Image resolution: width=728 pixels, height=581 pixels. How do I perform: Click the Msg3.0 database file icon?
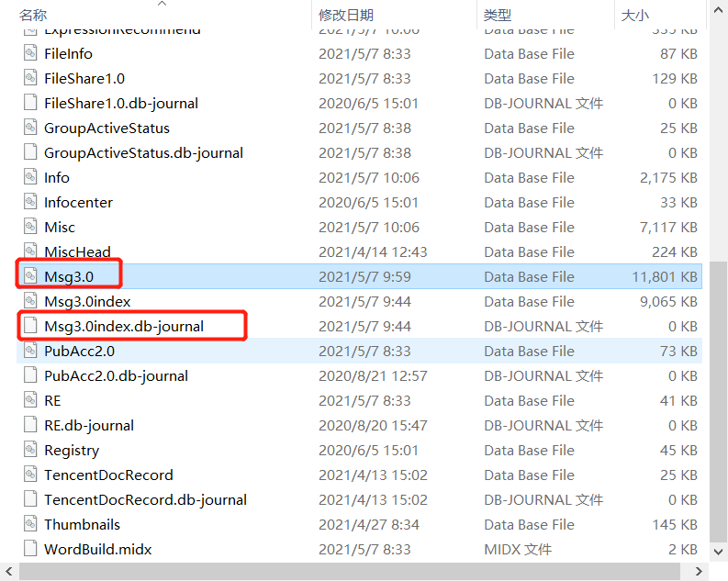(31, 276)
